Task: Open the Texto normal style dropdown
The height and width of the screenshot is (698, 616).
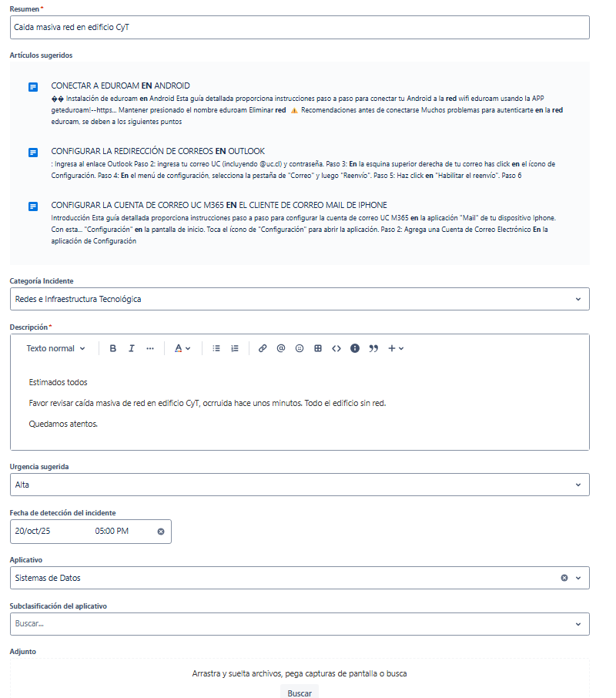Action: 56,348
